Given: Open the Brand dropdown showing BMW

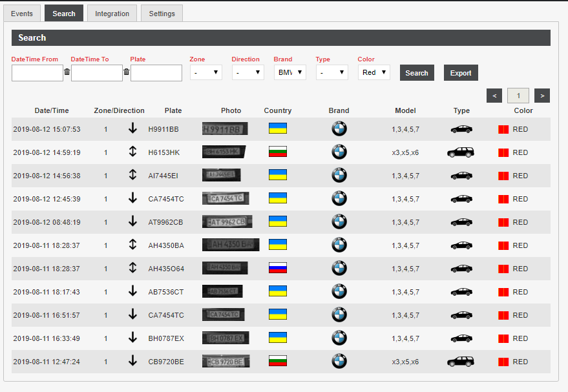Looking at the screenshot, I should coord(289,72).
